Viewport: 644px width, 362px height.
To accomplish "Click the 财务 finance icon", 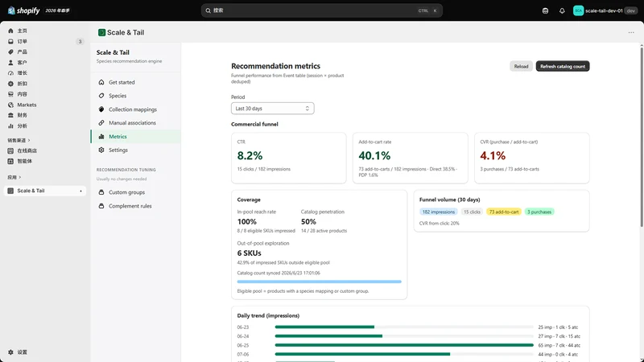I will click(x=10, y=115).
